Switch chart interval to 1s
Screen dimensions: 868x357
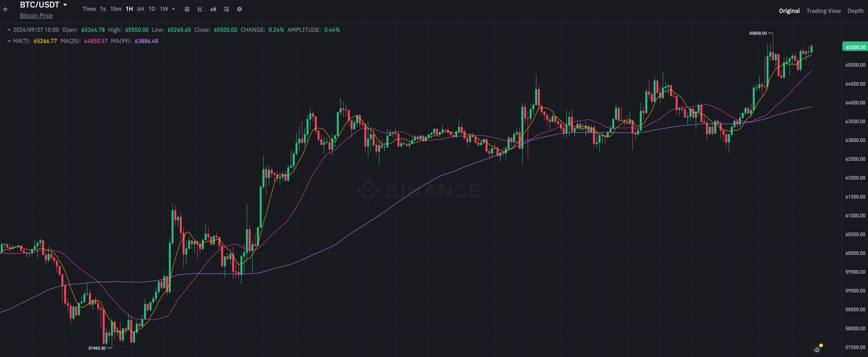click(103, 9)
